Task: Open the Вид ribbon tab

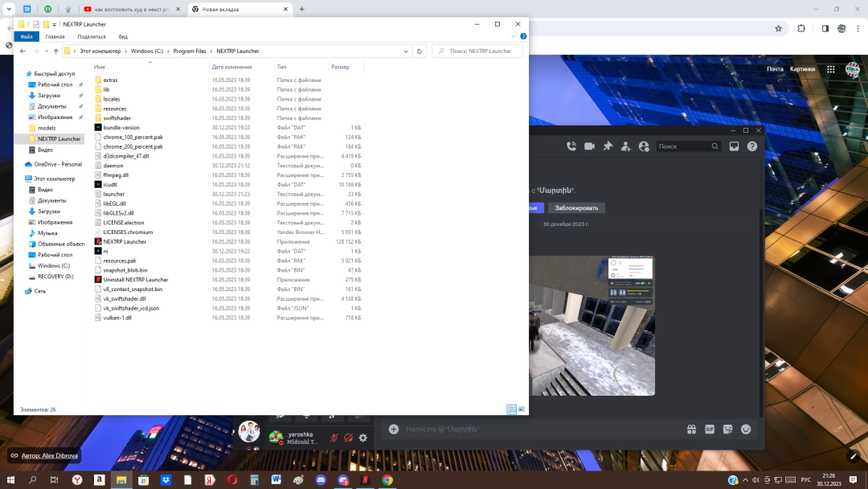Action: click(x=123, y=36)
